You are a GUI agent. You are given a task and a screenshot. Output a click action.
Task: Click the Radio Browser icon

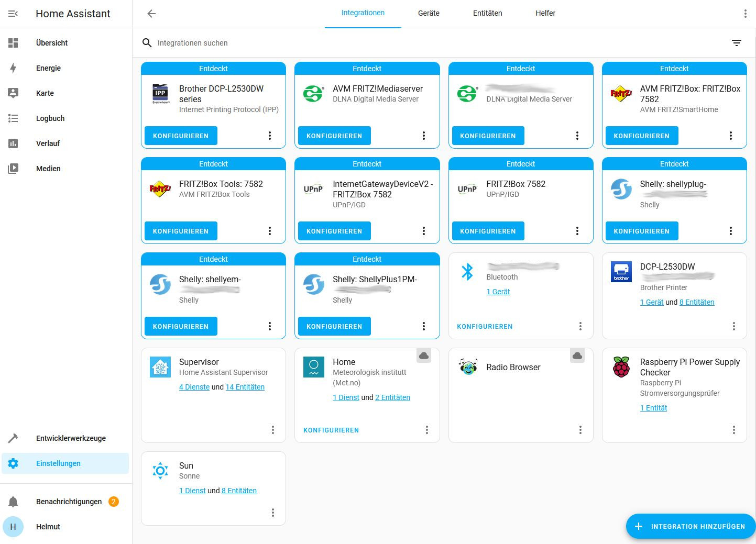[x=467, y=367]
